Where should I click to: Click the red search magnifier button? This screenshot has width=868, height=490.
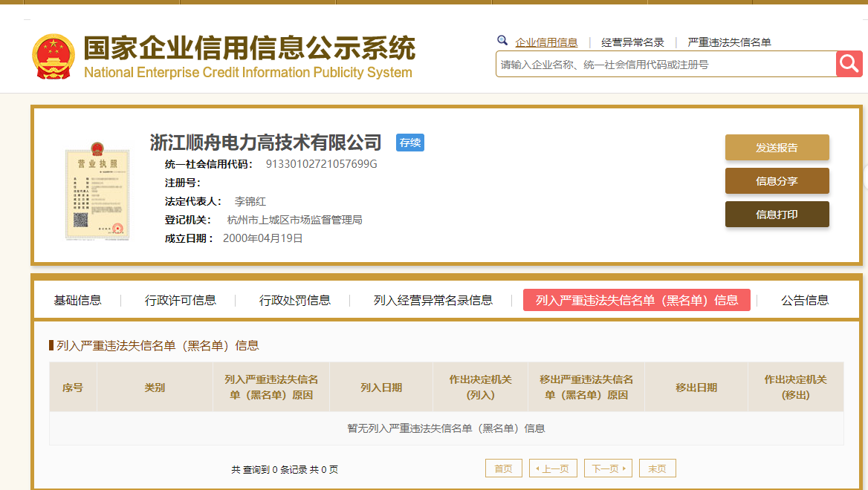[x=849, y=64]
